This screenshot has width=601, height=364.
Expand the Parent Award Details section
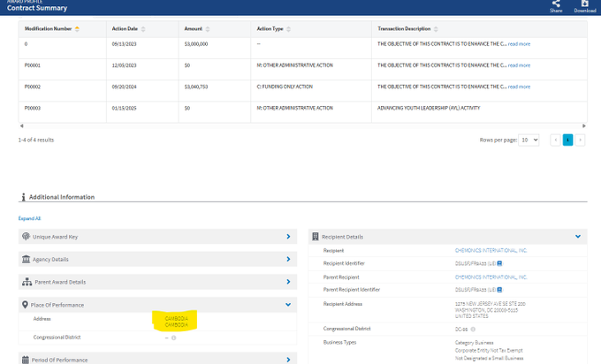[x=288, y=282]
